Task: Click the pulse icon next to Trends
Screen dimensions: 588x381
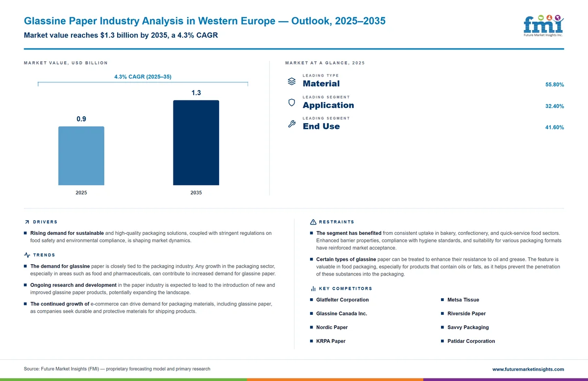Action: 27,255
